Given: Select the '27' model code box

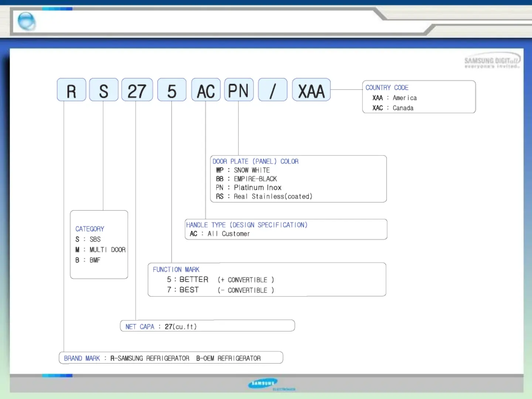Looking at the screenshot, I should tap(137, 90).
